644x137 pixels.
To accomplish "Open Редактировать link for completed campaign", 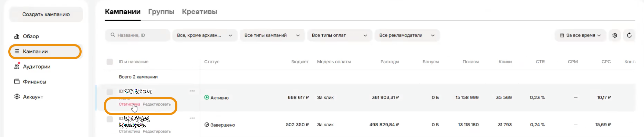I will [157, 131].
